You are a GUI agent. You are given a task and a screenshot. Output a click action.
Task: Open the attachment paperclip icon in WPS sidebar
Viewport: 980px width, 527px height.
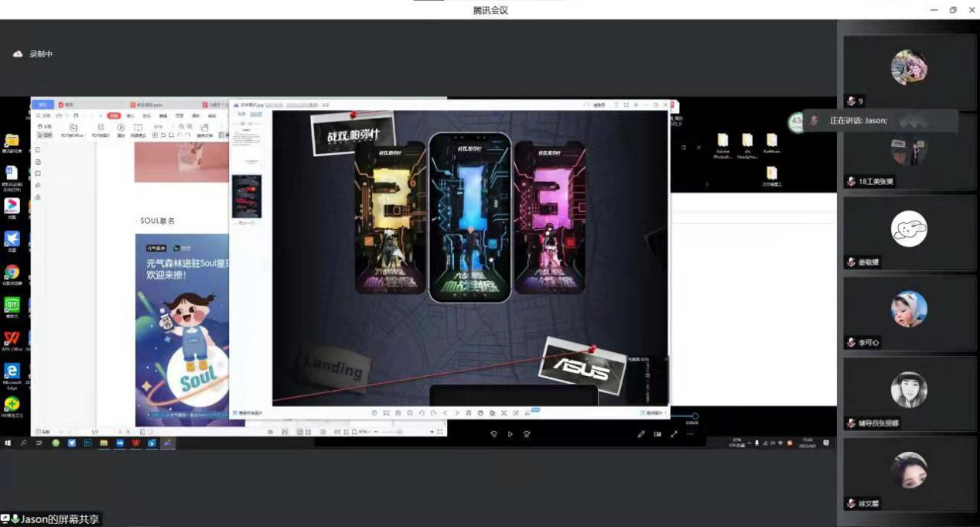click(38, 185)
